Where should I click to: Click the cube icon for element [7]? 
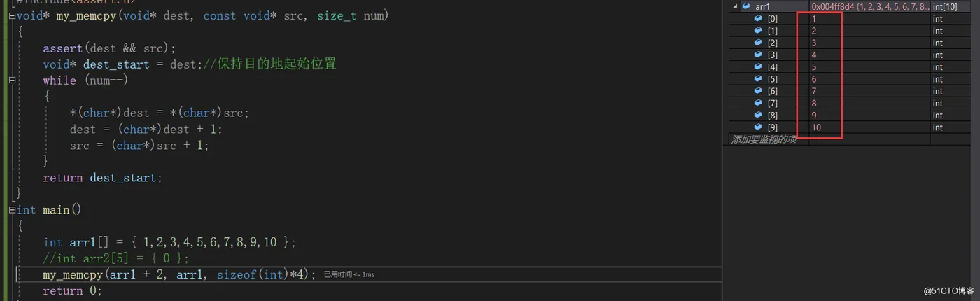pos(758,104)
